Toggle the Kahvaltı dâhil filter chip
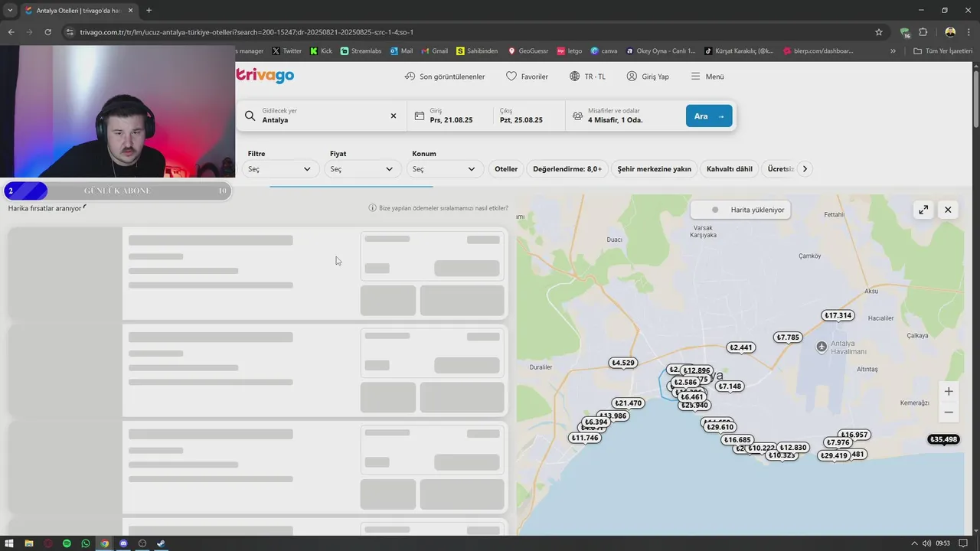This screenshot has width=980, height=551. [x=730, y=169]
